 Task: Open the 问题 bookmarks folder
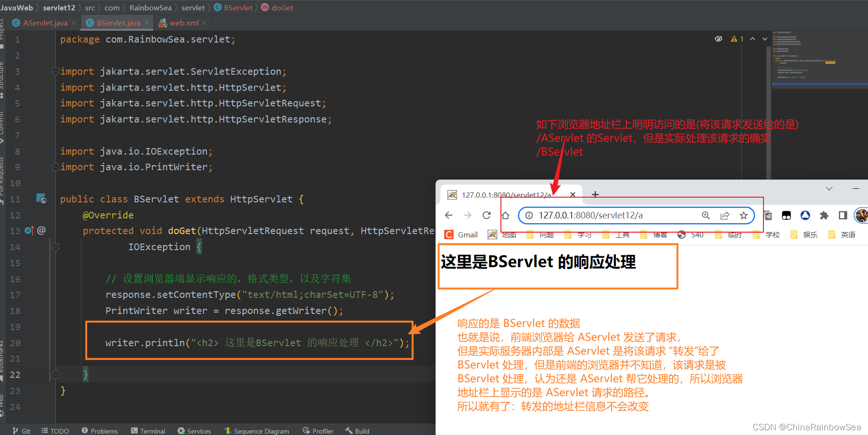click(x=540, y=235)
